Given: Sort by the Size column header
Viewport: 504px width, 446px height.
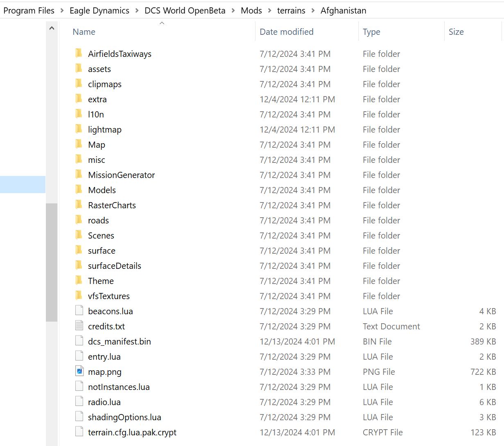Looking at the screenshot, I should pyautogui.click(x=456, y=32).
